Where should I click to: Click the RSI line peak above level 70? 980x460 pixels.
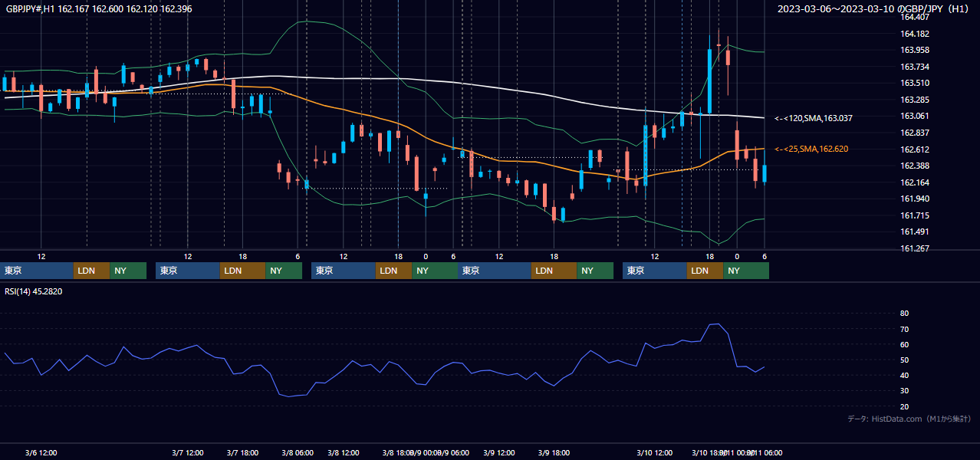[x=714, y=324]
